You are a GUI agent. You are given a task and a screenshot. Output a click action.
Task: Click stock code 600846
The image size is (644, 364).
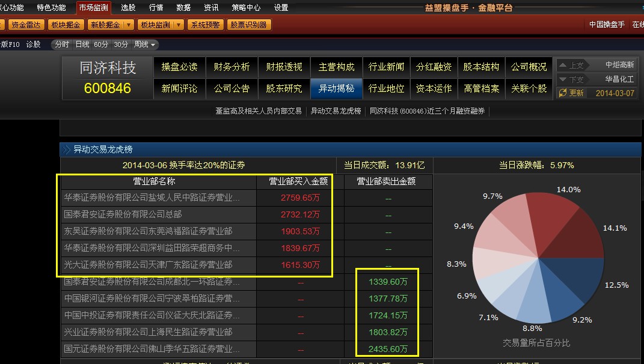point(107,88)
